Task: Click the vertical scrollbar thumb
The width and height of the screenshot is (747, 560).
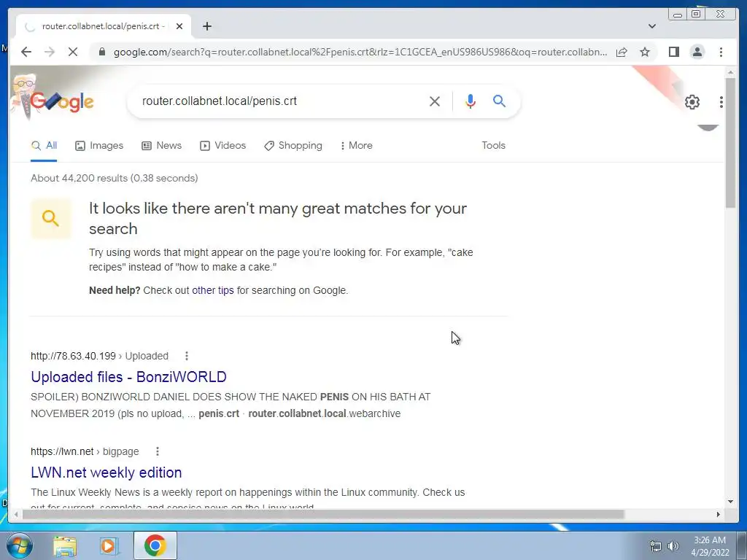Action: pos(730,143)
